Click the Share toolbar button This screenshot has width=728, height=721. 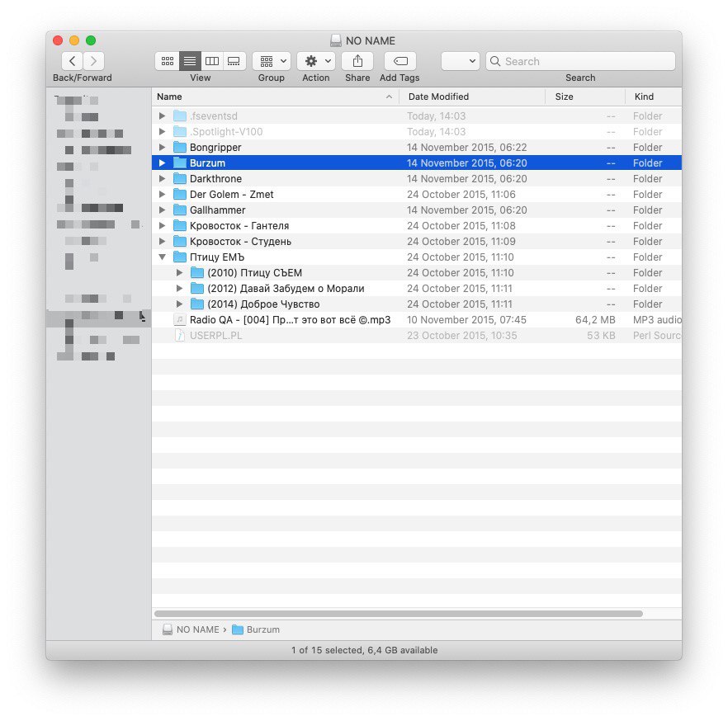[357, 61]
